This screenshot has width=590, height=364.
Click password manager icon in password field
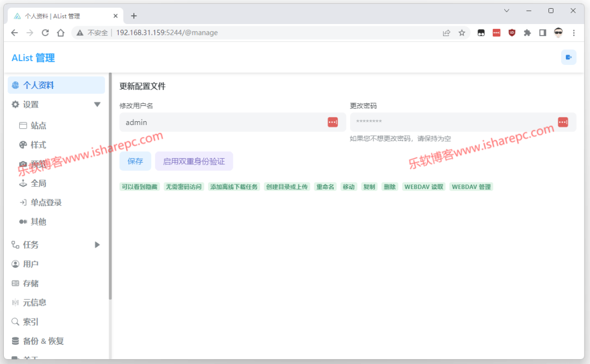(x=563, y=122)
